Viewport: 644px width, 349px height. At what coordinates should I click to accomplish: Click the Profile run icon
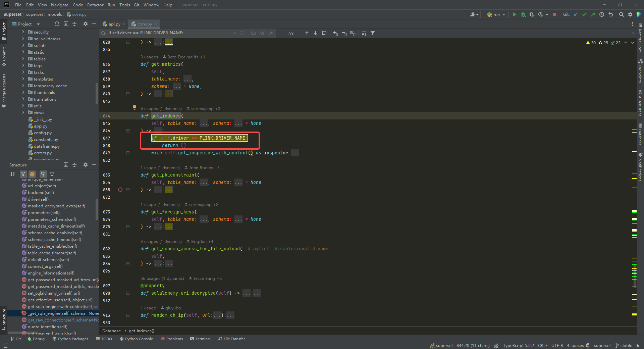[x=541, y=14]
